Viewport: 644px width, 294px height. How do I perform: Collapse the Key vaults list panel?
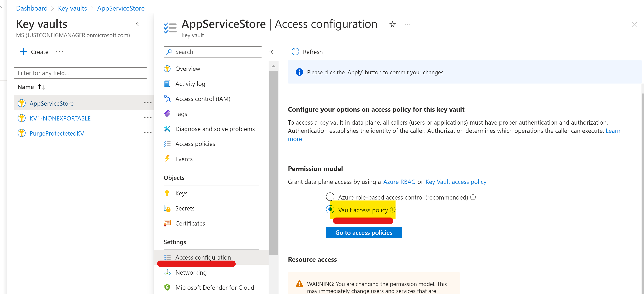(x=138, y=24)
